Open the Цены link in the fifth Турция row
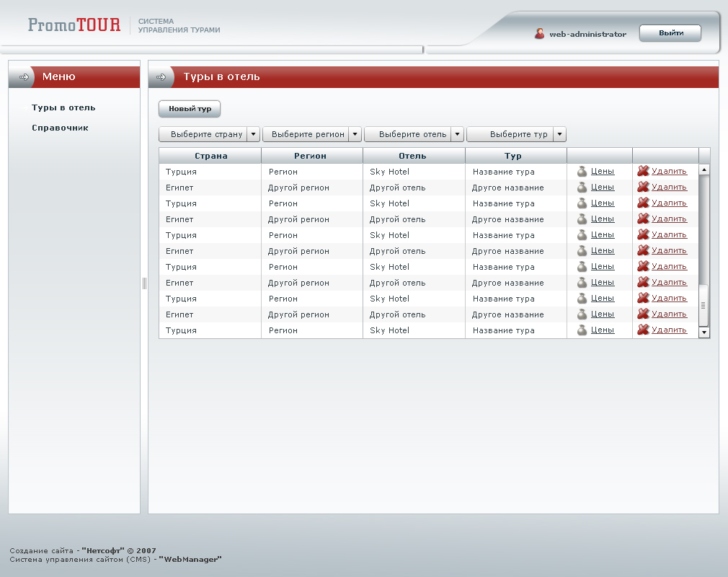The height and width of the screenshot is (577, 728). click(603, 298)
